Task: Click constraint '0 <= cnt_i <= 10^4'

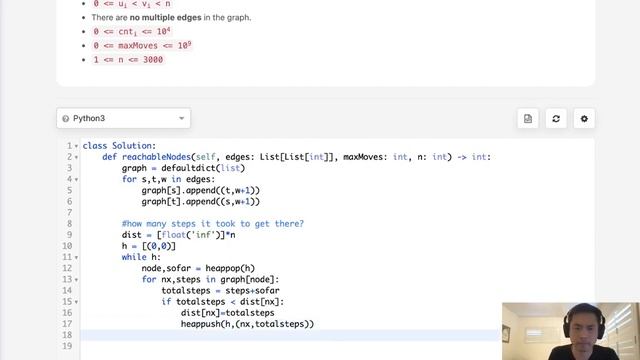Action: click(132, 31)
